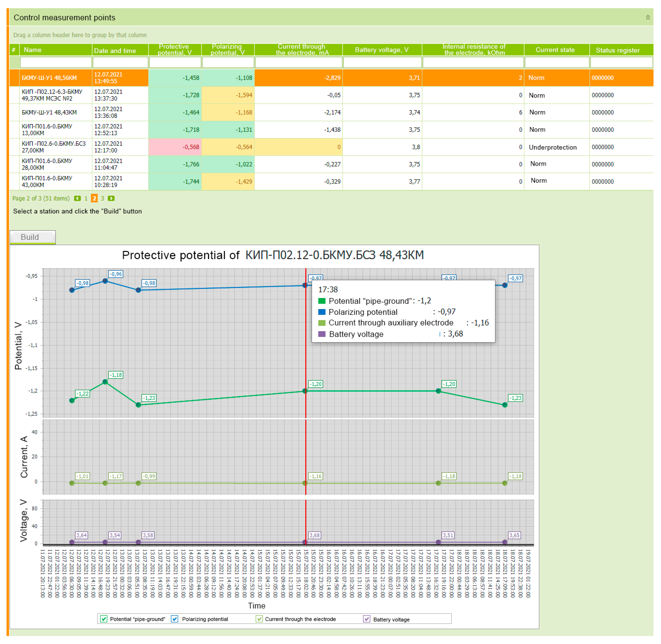
Task: Toggle Current through the electrode checkbox
Action: pos(259,619)
